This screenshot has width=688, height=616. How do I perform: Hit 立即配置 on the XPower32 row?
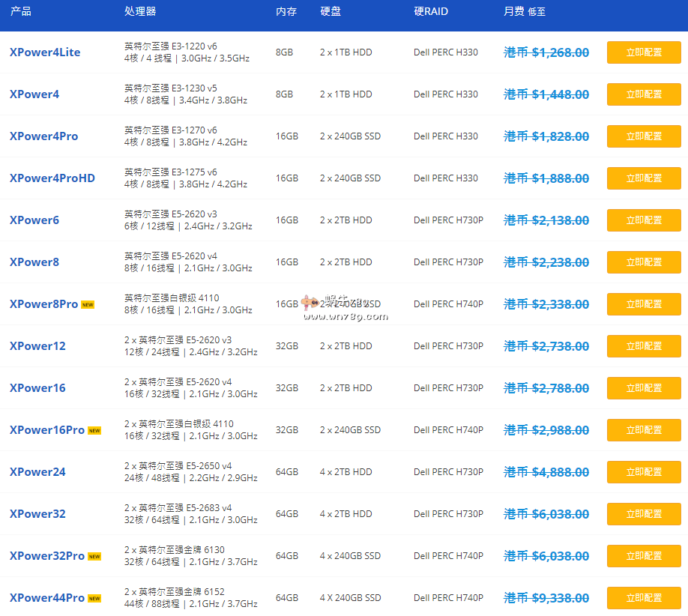(644, 514)
